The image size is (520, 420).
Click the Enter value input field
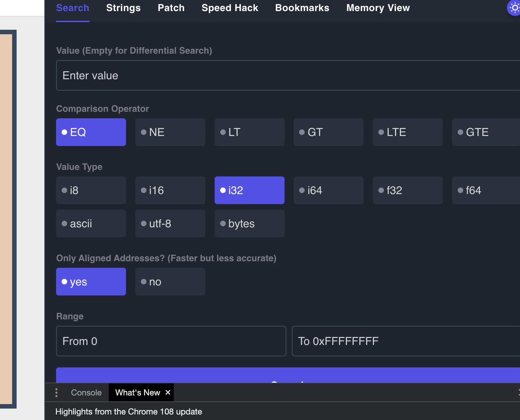(287, 75)
